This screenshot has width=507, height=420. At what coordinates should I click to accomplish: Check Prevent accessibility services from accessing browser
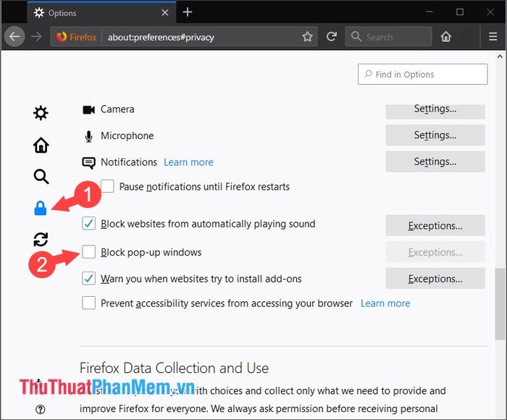88,303
